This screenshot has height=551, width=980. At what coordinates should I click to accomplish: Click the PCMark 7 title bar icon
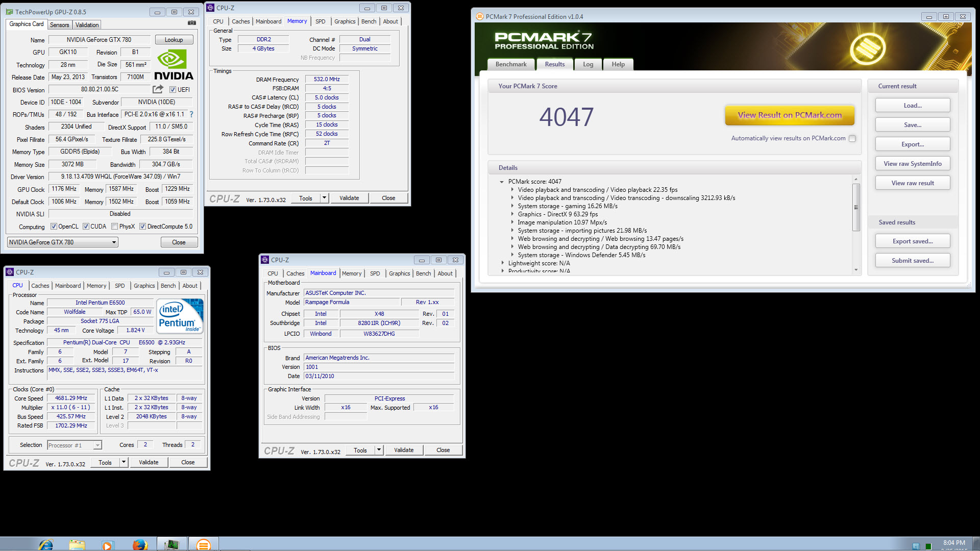click(x=479, y=16)
